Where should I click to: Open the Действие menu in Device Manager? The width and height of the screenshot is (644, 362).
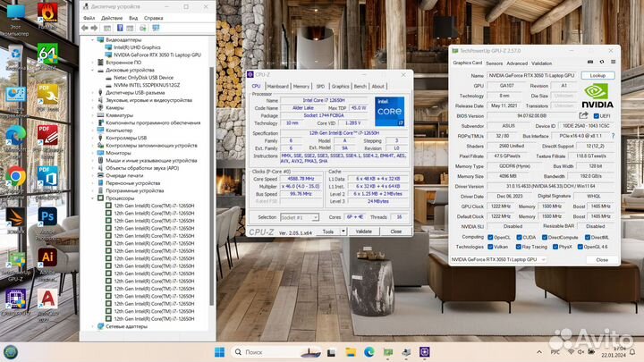click(x=112, y=18)
